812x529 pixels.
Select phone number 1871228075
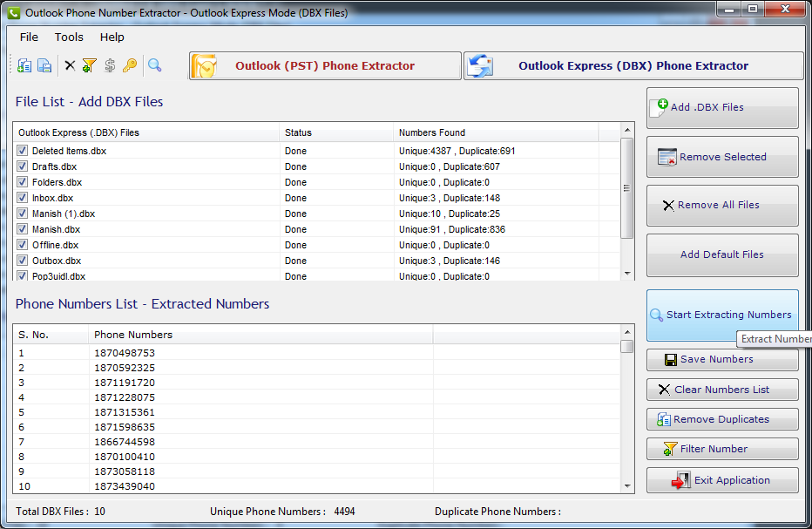125,397
